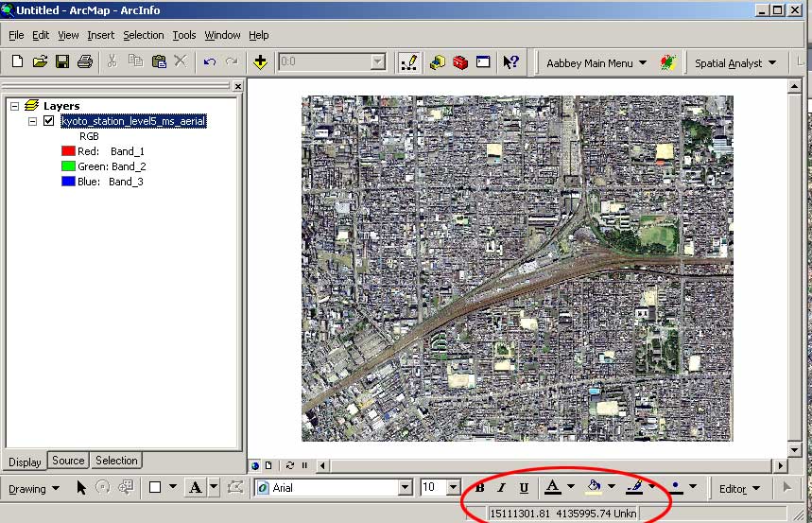This screenshot has height=523, width=812.
Task: Open the Aabbey Main Menu button
Action: pos(596,63)
